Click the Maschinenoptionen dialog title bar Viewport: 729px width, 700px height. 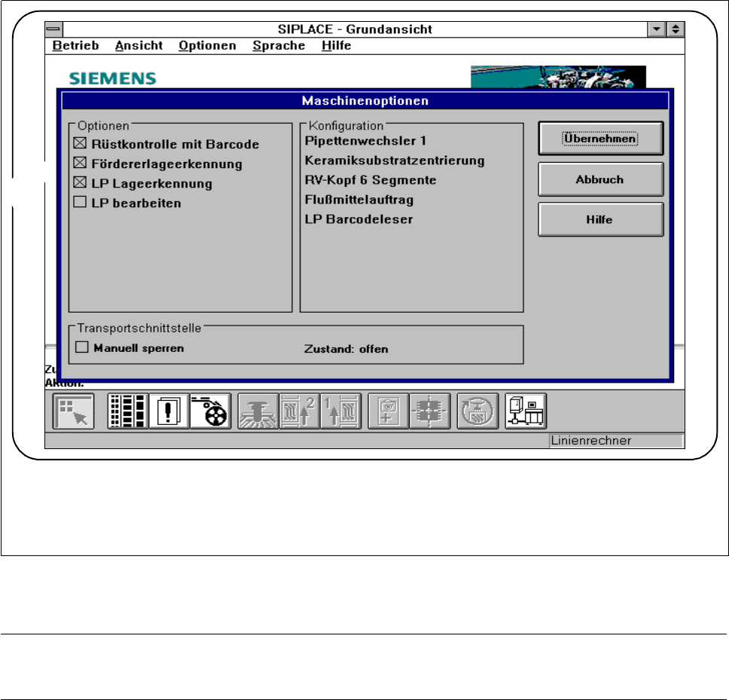click(365, 100)
